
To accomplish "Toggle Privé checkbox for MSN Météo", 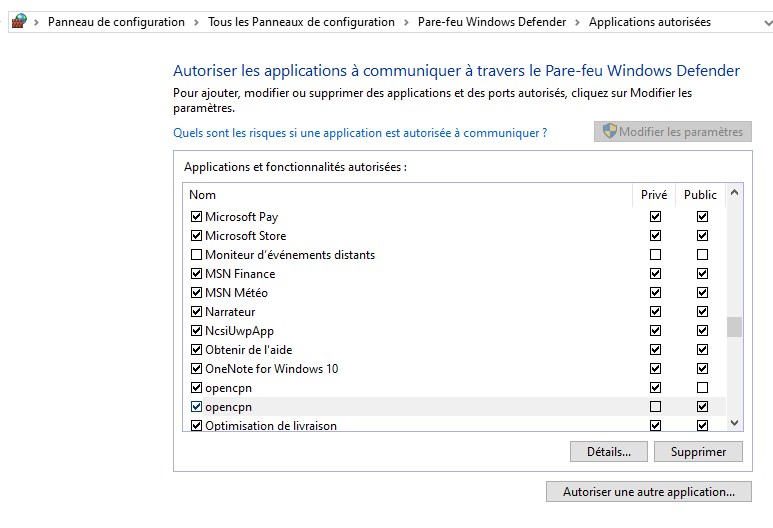I will click(x=655, y=292).
